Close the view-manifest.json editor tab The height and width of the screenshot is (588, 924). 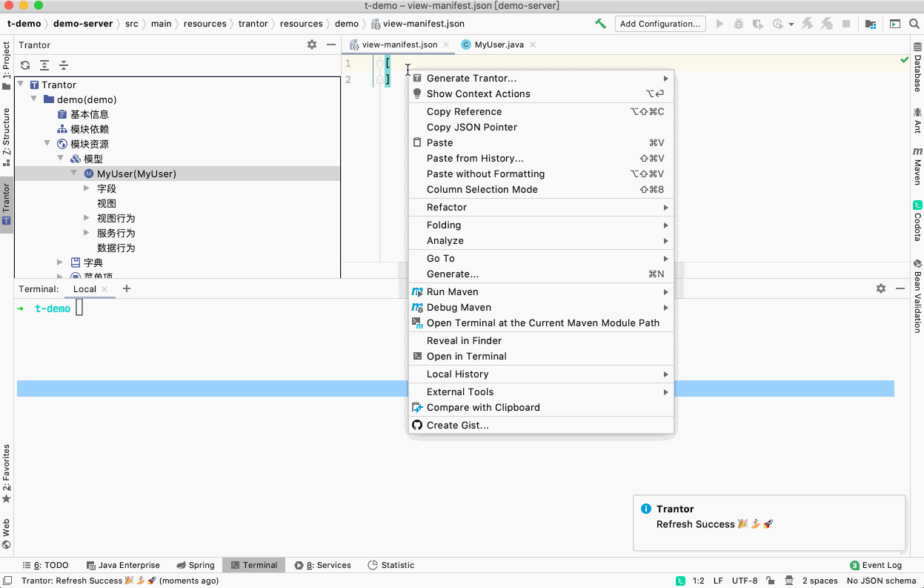pyautogui.click(x=445, y=44)
